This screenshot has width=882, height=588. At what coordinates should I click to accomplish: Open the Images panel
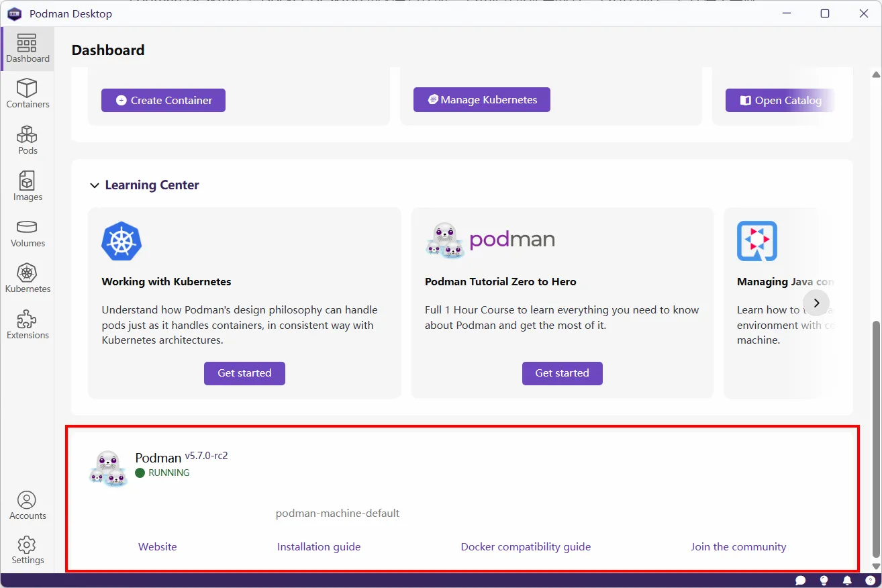(x=28, y=186)
